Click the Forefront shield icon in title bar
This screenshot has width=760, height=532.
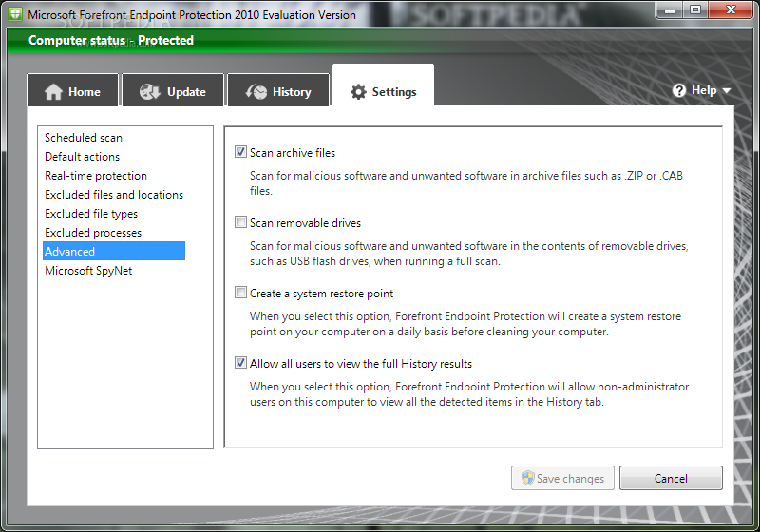(15, 14)
